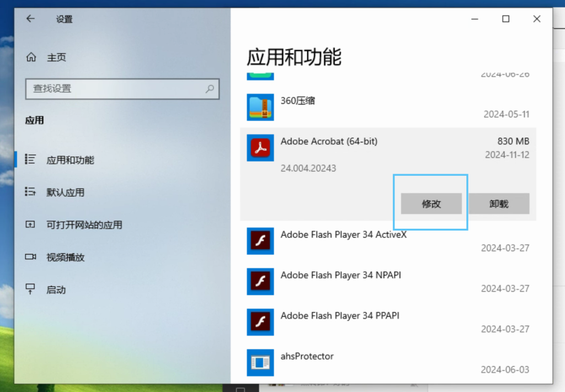This screenshot has height=392, width=565.
Task: Click the Adobe Acrobat app icon
Action: click(260, 148)
